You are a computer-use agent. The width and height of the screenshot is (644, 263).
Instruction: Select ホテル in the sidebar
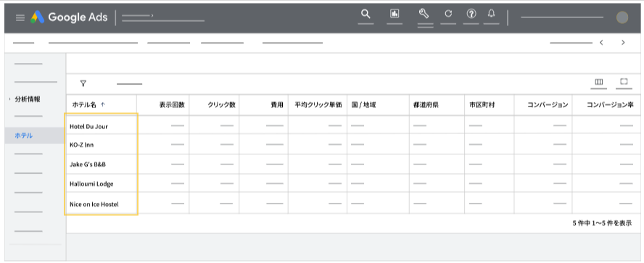pos(24,135)
